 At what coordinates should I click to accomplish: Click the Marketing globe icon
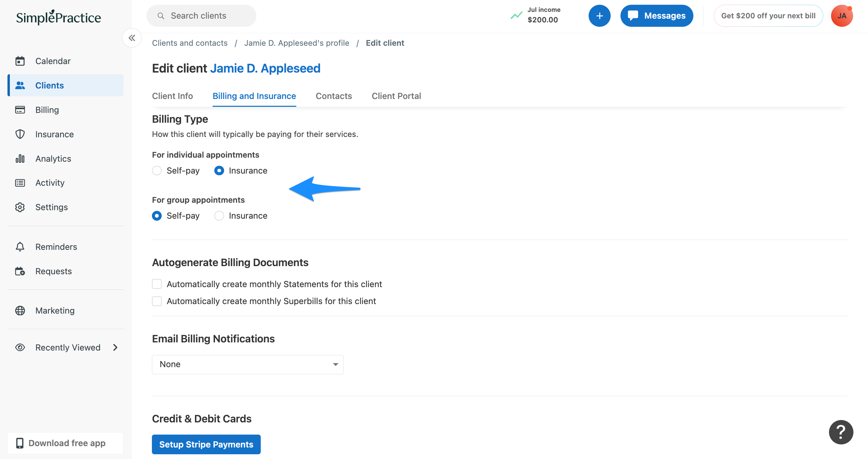(20, 311)
